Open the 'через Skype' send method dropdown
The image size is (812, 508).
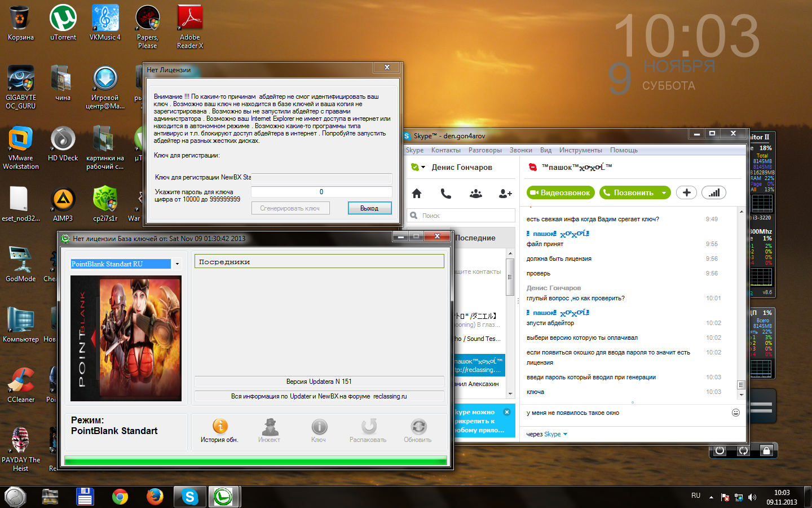point(565,434)
